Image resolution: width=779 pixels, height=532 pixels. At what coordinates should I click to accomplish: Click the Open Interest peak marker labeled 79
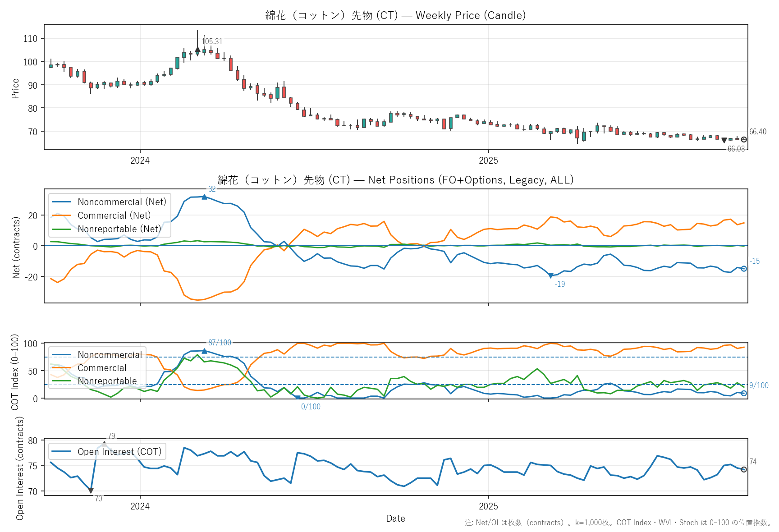coord(104,444)
